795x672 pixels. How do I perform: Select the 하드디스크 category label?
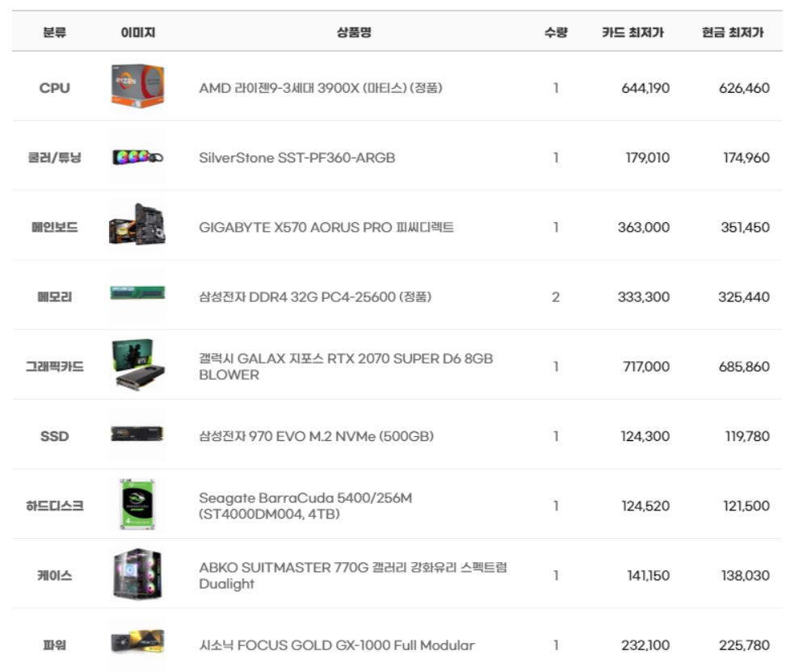pos(55,506)
